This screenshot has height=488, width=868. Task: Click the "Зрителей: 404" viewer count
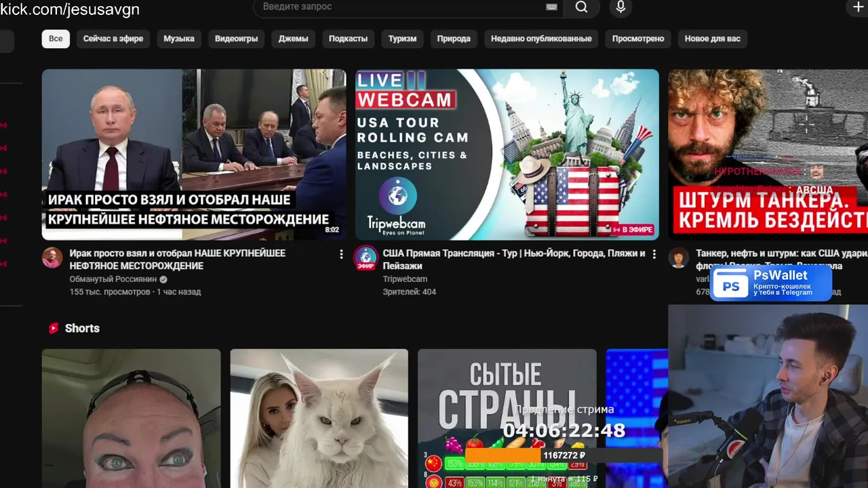(x=409, y=292)
